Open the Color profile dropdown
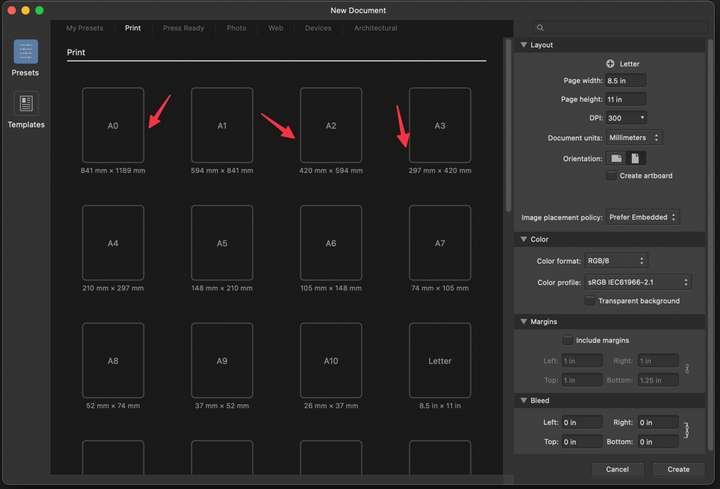Viewport: 720px width, 489px height. pyautogui.click(x=638, y=282)
